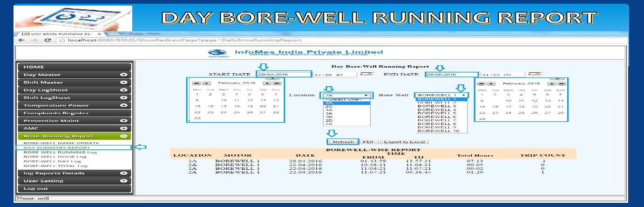Click the start time field showing 12:00 AM
The image size is (644, 207).
coord(335,74)
